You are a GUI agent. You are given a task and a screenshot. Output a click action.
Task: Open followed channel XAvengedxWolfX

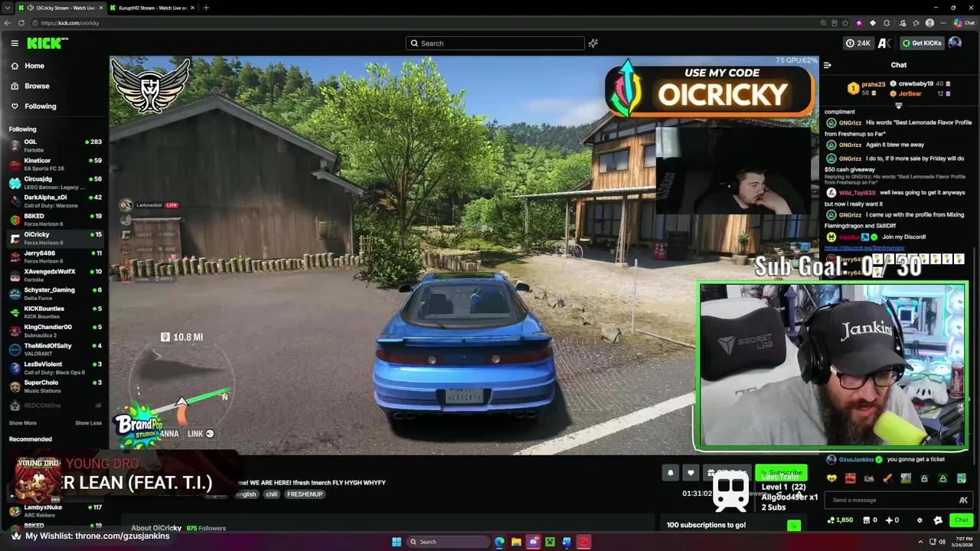54,275
